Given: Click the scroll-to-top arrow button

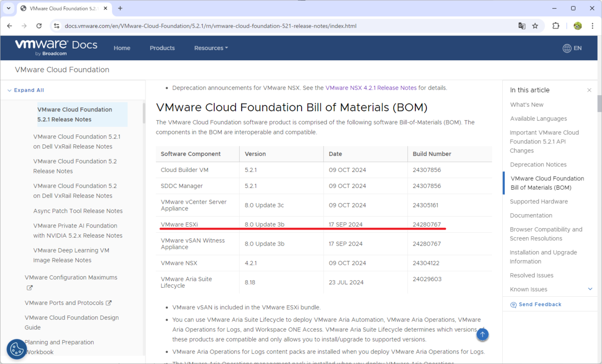Looking at the screenshot, I should point(482,334).
